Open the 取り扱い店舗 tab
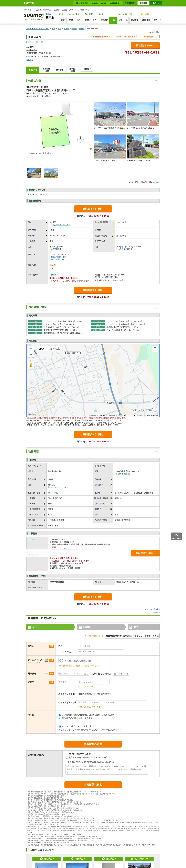 coord(73,70)
